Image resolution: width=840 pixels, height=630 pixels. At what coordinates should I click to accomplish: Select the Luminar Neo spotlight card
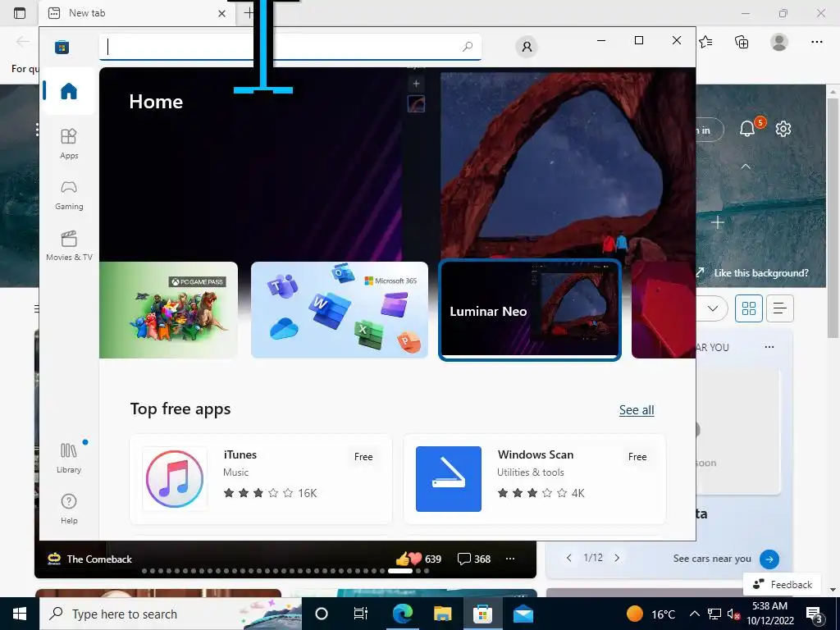(530, 310)
